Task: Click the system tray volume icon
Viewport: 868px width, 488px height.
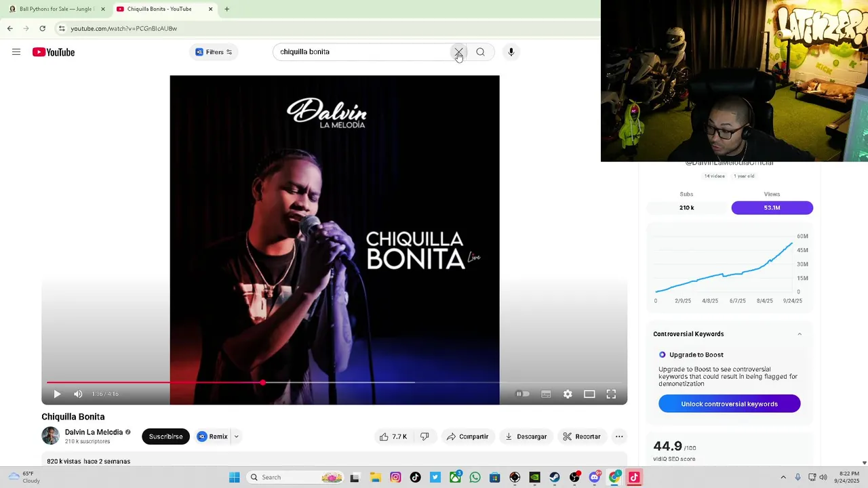Action: click(823, 477)
